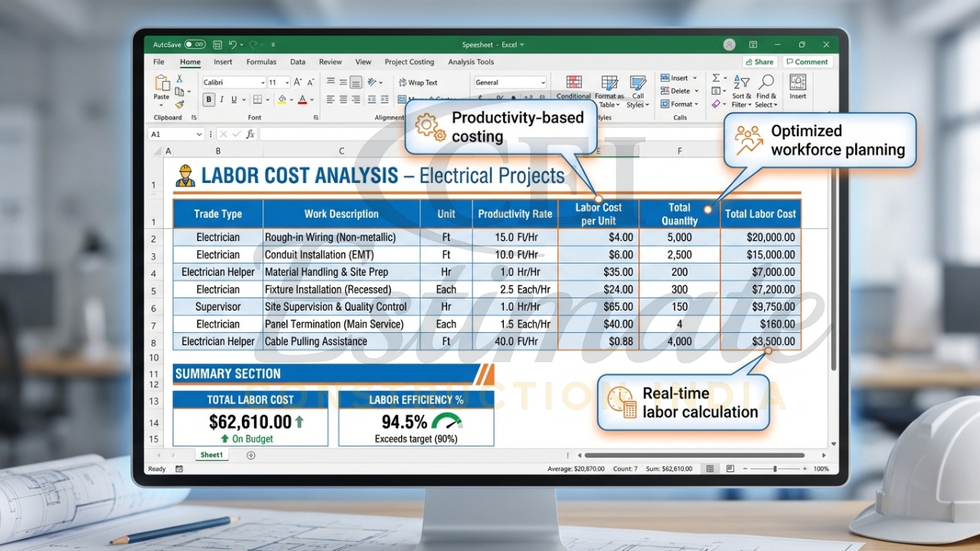
Task: Click the Comment button
Action: 808,61
